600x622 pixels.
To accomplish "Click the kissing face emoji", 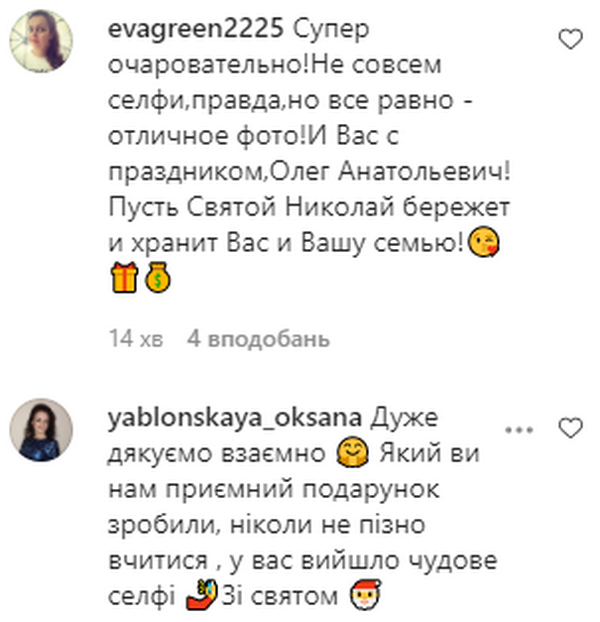I will (x=484, y=242).
